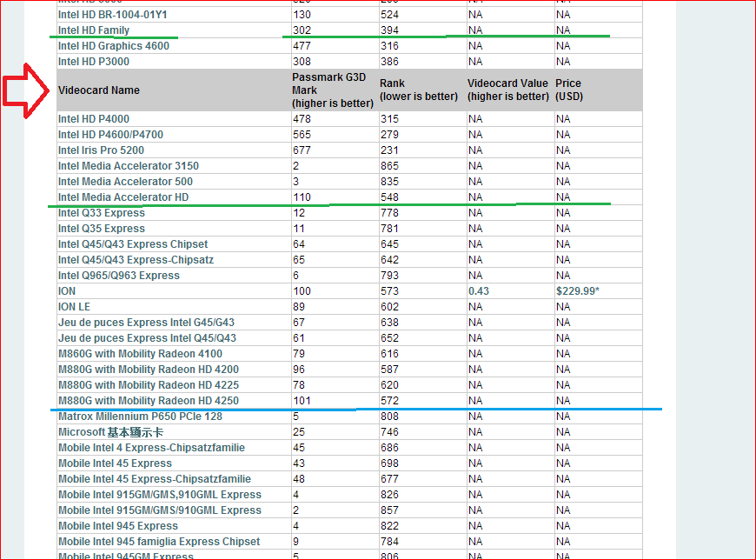The height and width of the screenshot is (560, 756).
Task: Click the Intel Media Accelerator HD link
Action: (x=123, y=197)
